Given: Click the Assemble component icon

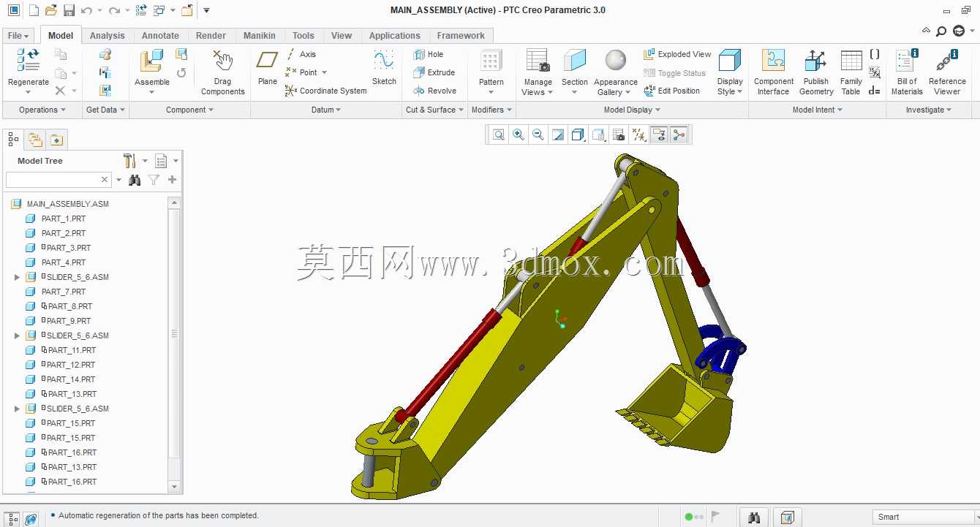Looking at the screenshot, I should click(151, 61).
